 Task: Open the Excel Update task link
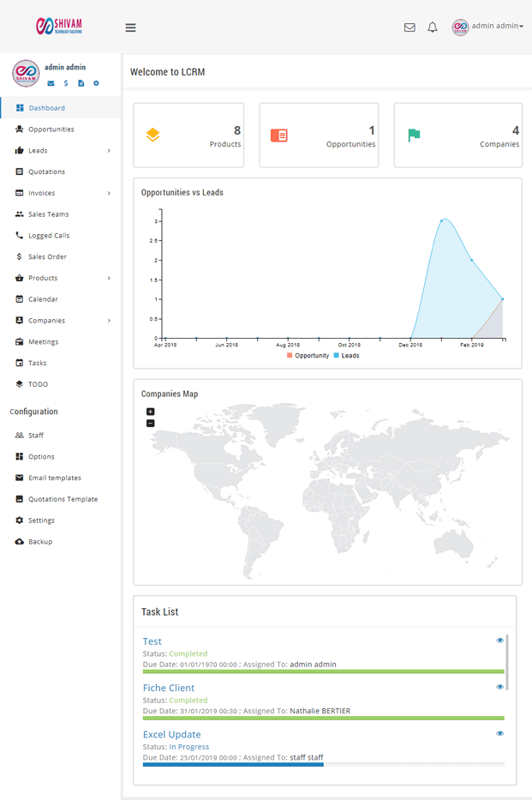pyautogui.click(x=172, y=735)
